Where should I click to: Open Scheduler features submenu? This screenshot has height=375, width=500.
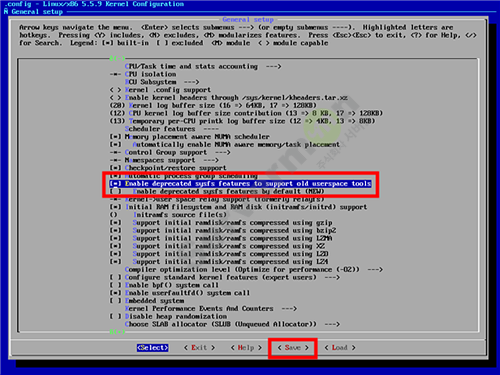(172, 129)
